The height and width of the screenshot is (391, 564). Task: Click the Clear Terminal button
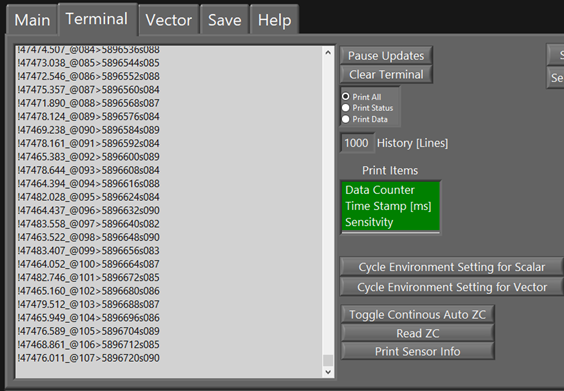point(386,74)
